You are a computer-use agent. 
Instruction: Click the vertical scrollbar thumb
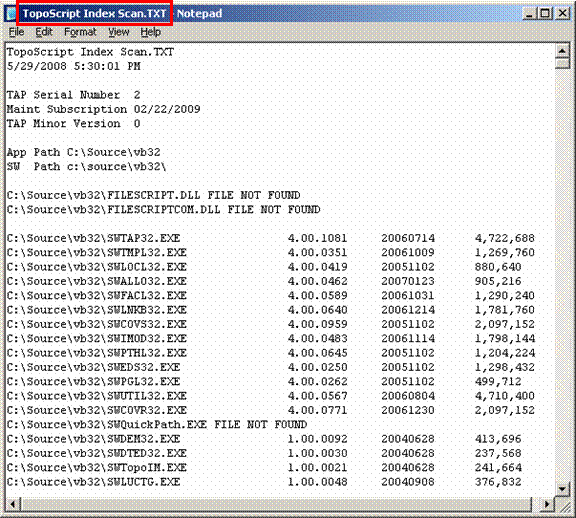point(562,63)
